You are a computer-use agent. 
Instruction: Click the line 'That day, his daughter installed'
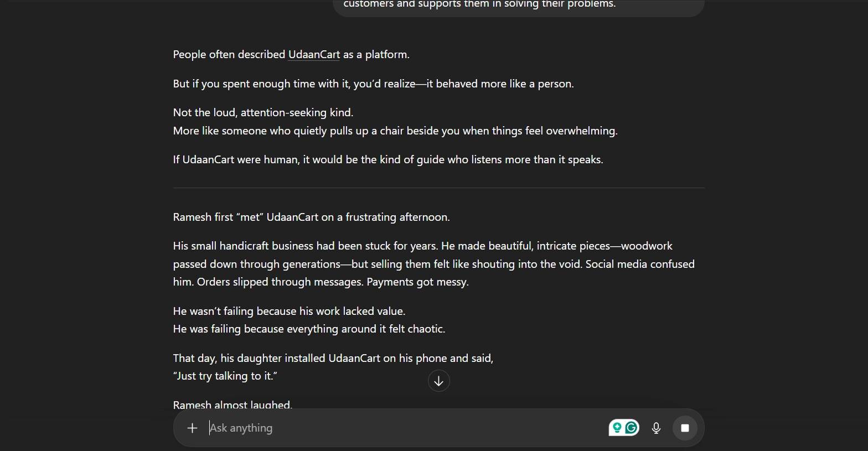[333, 358]
